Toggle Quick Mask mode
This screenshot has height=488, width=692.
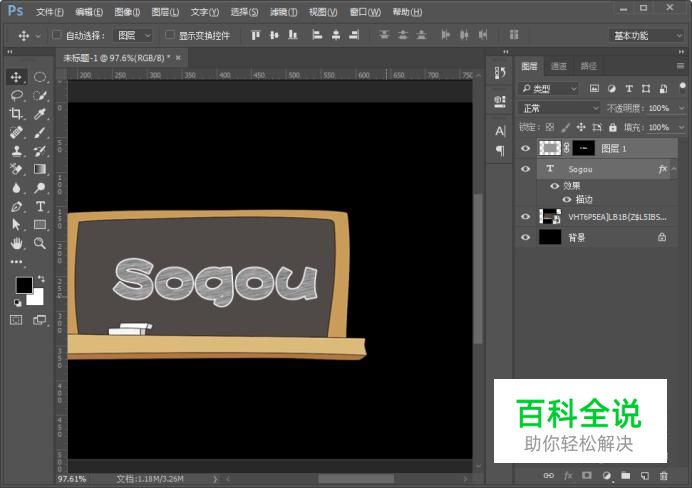pyautogui.click(x=16, y=320)
